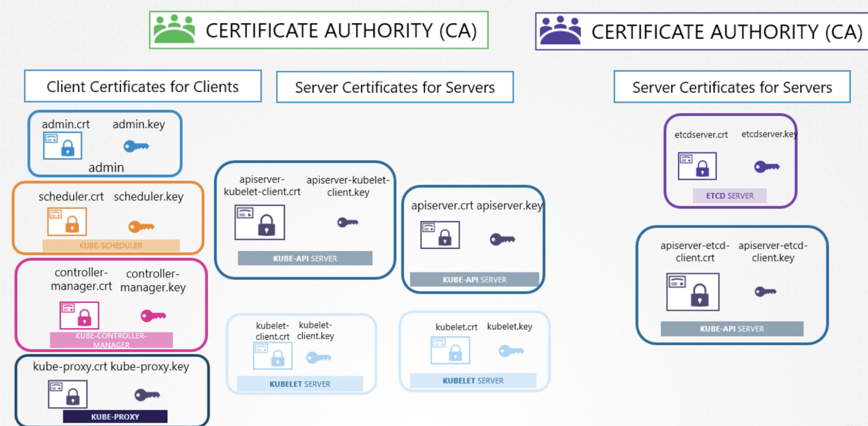Viewport: 868px width, 426px height.
Task: Click the apiserver.key key icon
Action: tap(502, 239)
